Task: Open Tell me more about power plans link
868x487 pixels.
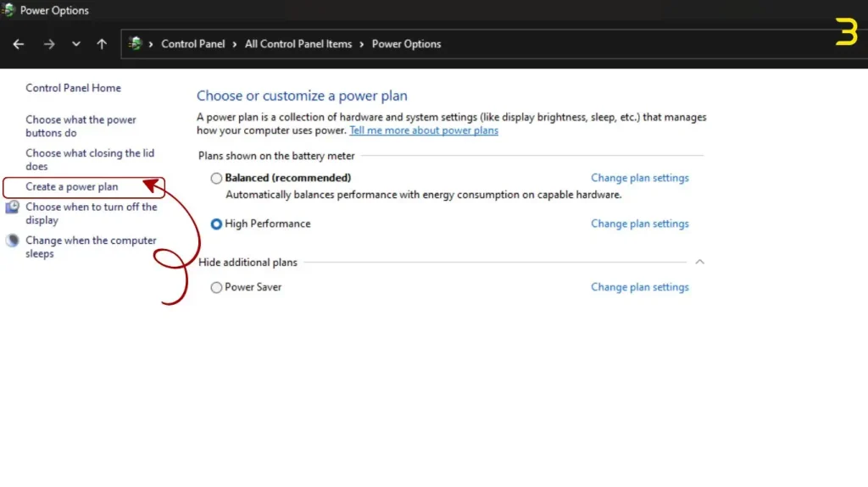Action: tap(424, 131)
